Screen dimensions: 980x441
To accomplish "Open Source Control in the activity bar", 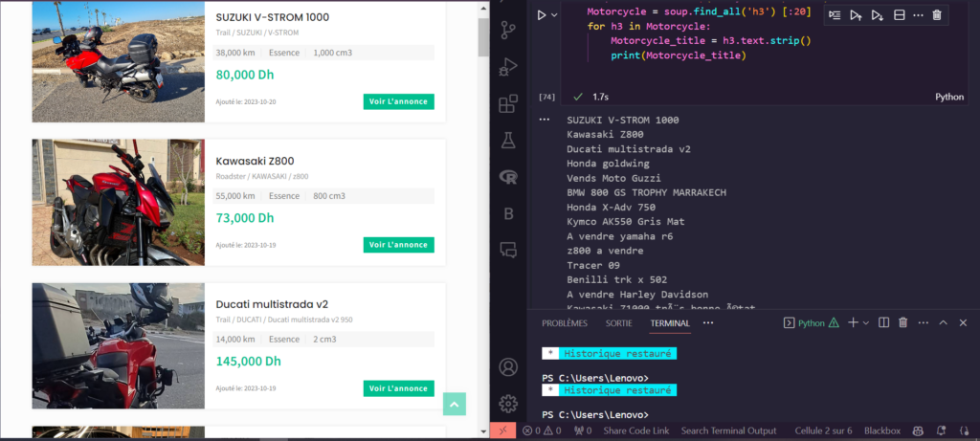I will click(x=508, y=31).
